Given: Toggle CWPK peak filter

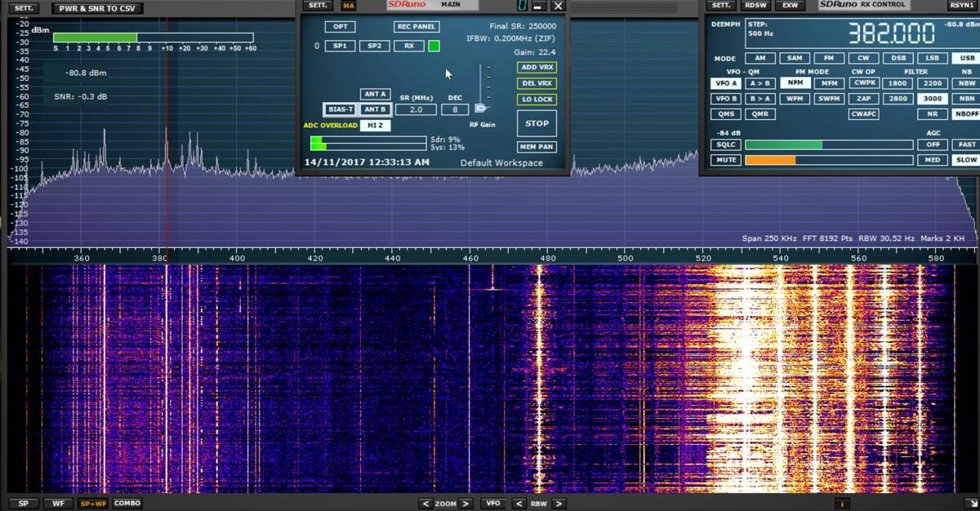Looking at the screenshot, I should pos(863,83).
